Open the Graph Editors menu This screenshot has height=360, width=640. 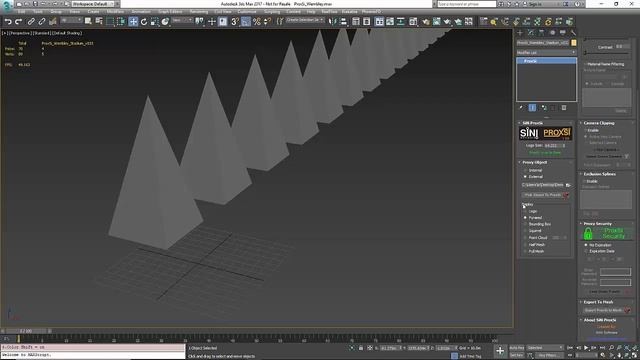[170, 12]
